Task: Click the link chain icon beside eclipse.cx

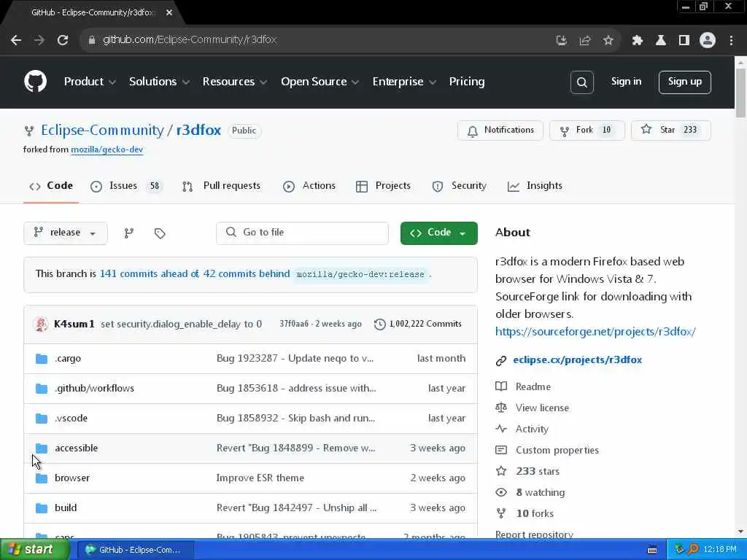Action: pyautogui.click(x=500, y=360)
